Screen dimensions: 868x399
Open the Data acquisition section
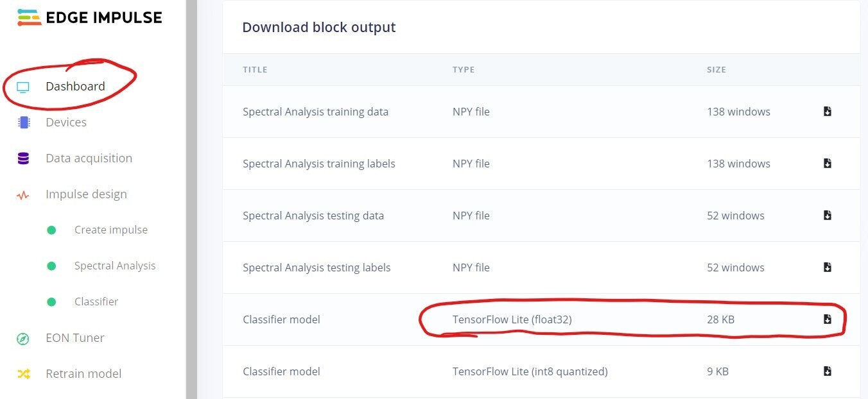[x=89, y=158]
